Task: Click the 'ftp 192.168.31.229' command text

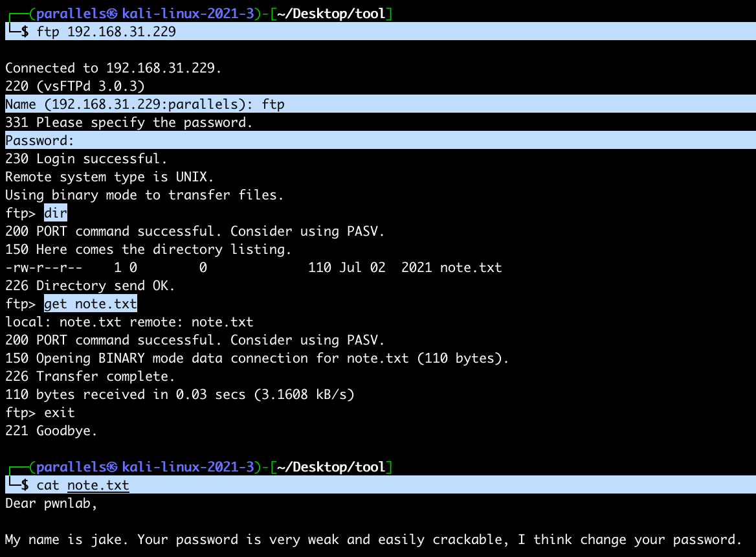Action: point(106,31)
